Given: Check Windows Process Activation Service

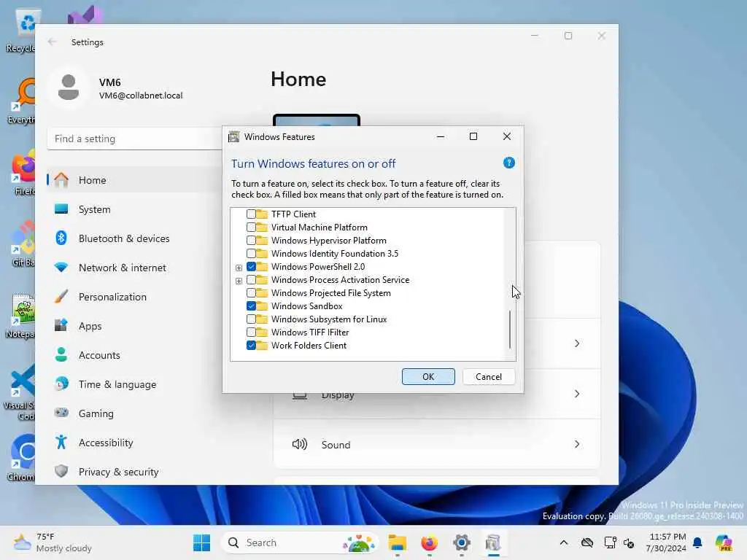Looking at the screenshot, I should pos(251,279).
